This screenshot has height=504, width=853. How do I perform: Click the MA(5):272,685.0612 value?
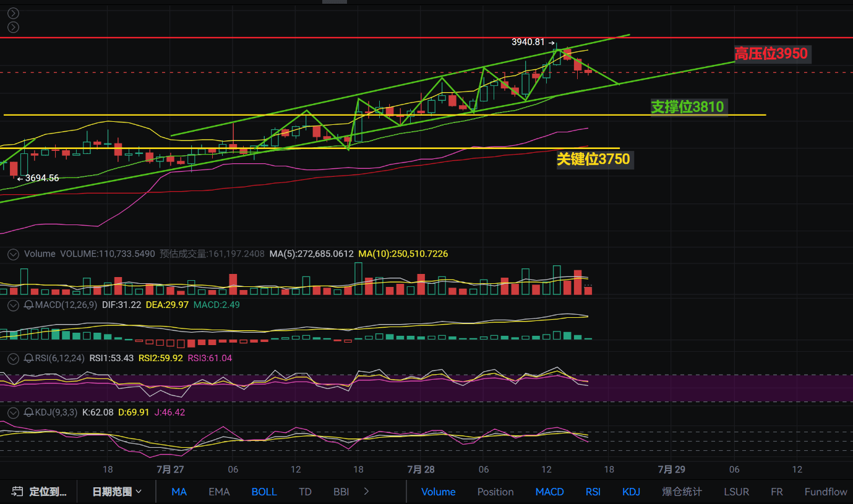tap(311, 254)
